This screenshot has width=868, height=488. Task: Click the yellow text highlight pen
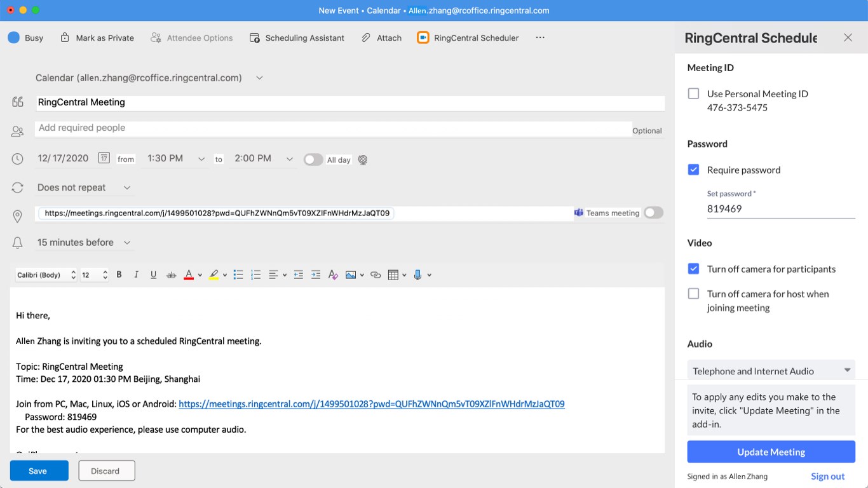click(214, 275)
